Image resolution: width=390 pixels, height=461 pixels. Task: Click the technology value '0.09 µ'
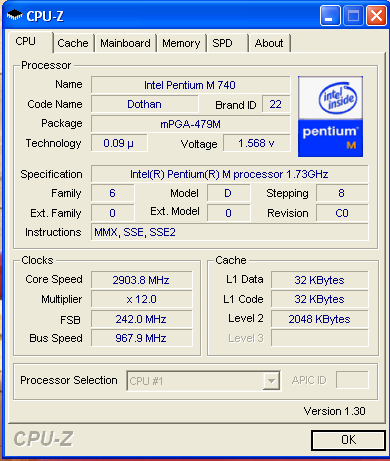tap(119, 143)
